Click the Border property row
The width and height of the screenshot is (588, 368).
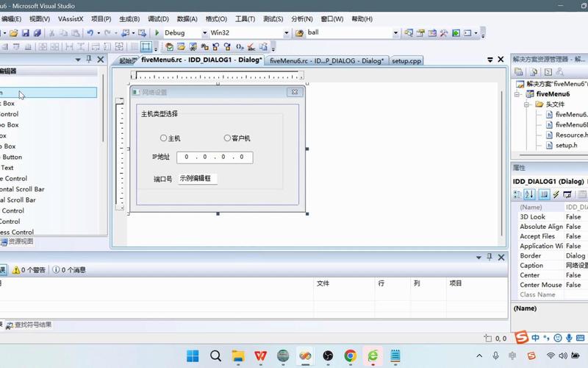click(x=553, y=255)
